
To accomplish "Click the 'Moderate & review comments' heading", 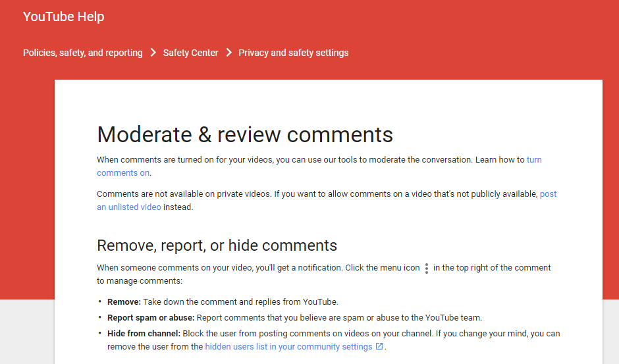I will [x=245, y=135].
